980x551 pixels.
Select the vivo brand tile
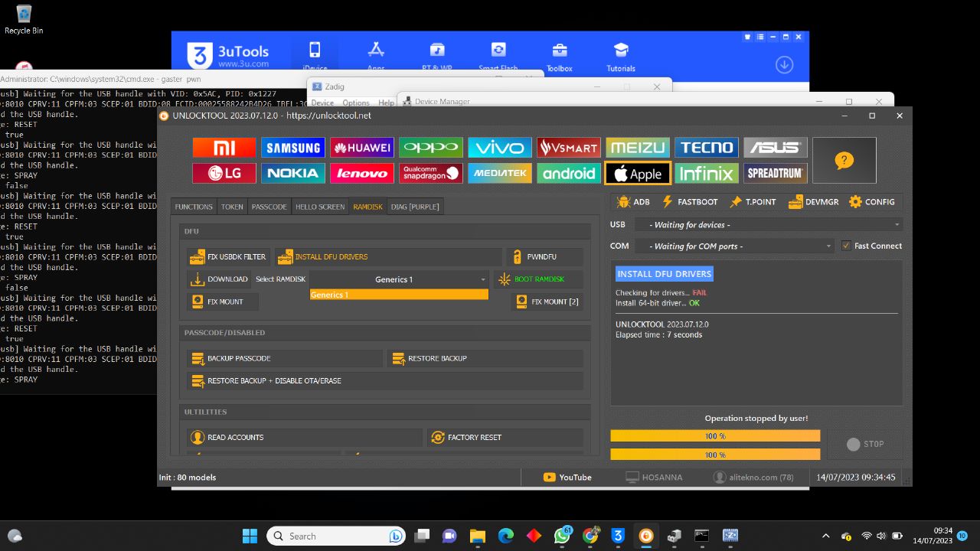click(500, 148)
